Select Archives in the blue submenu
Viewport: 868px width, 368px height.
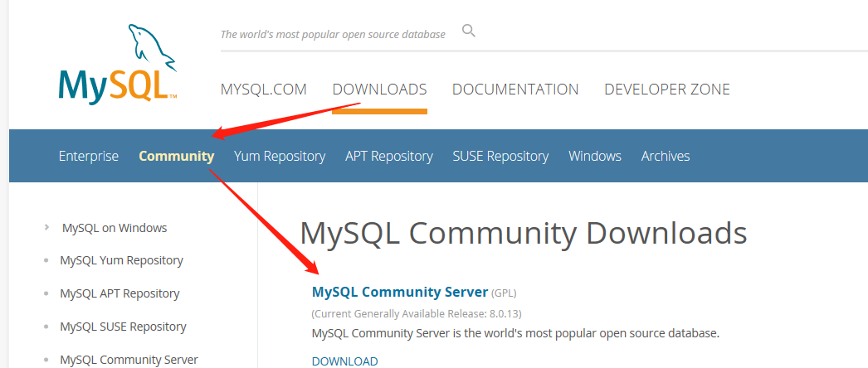[x=666, y=157]
